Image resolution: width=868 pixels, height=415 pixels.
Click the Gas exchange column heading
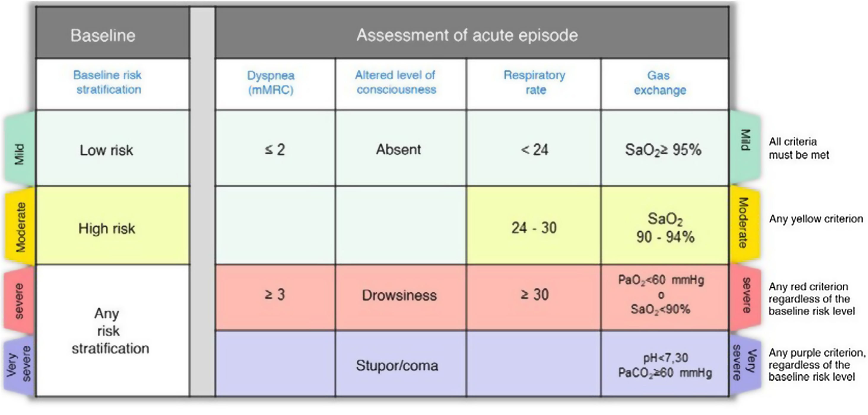660,83
